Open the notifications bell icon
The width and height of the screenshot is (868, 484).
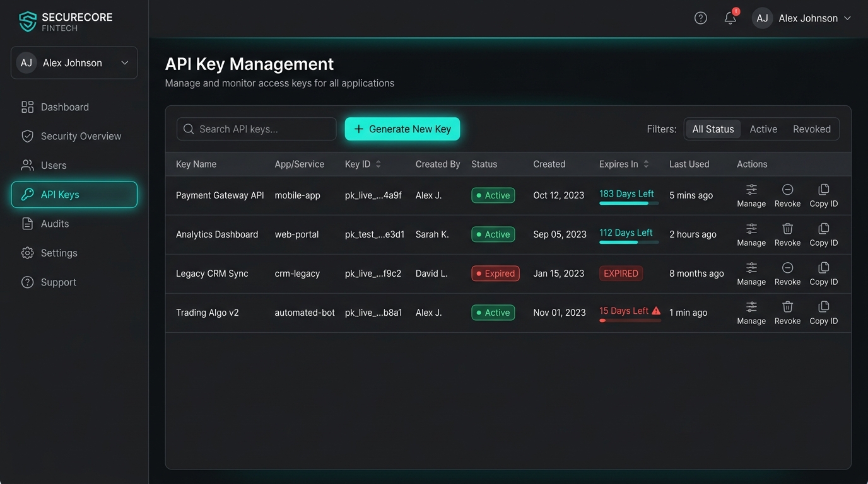pyautogui.click(x=730, y=18)
